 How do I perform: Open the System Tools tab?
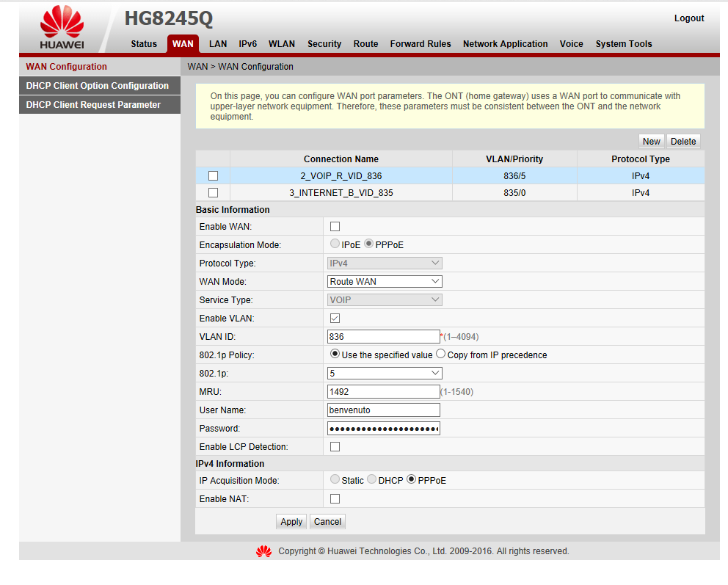tap(624, 44)
